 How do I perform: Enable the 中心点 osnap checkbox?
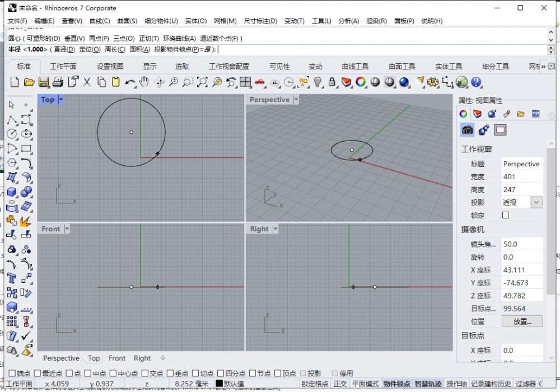(113, 373)
